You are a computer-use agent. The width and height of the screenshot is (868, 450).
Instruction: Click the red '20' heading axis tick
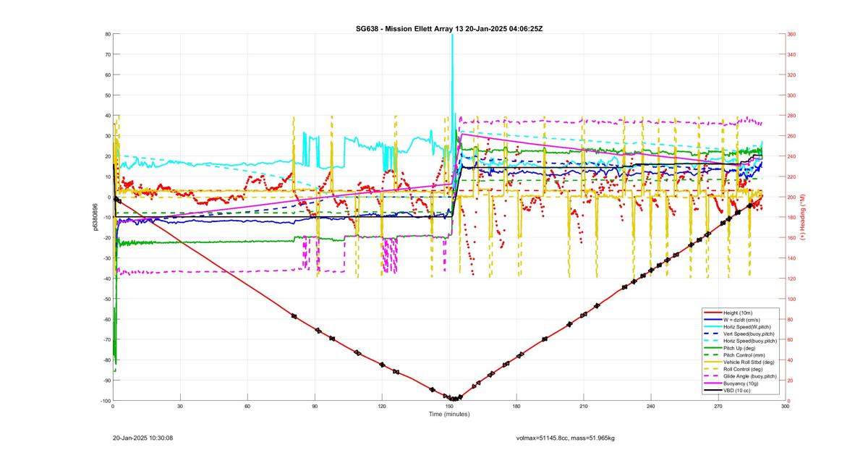point(791,381)
